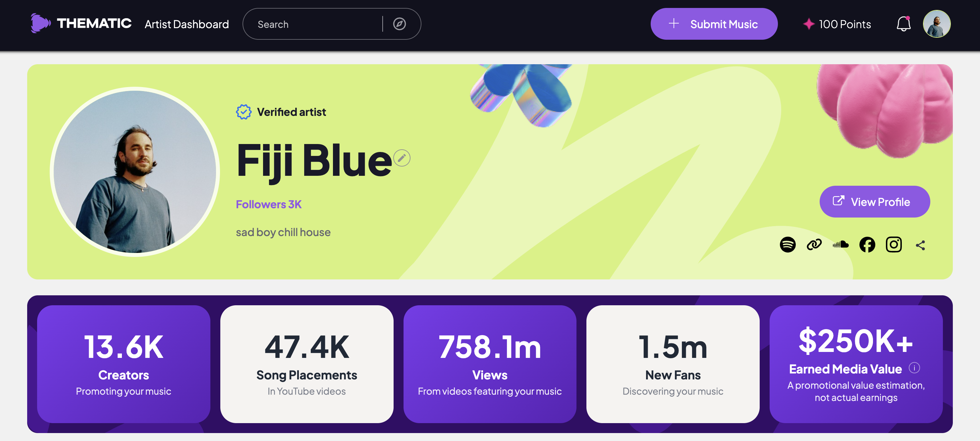980x441 pixels.
Task: Click the pencil edit icon beside Fiji Blue
Action: click(402, 158)
